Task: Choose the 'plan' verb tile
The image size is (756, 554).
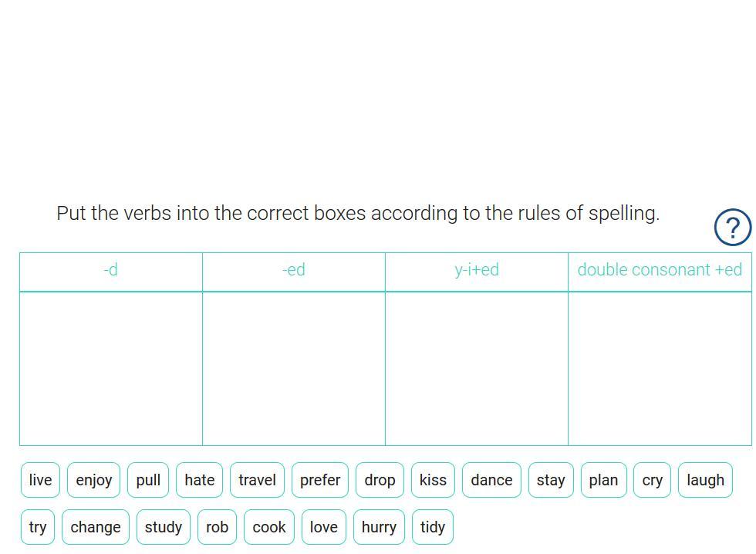Action: coord(603,480)
